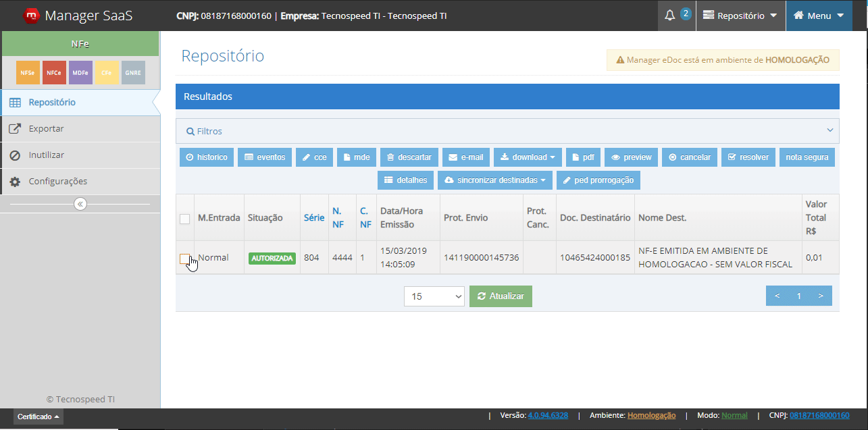The image size is (868, 430).
Task: Click the cce pencil button
Action: pyautogui.click(x=314, y=157)
